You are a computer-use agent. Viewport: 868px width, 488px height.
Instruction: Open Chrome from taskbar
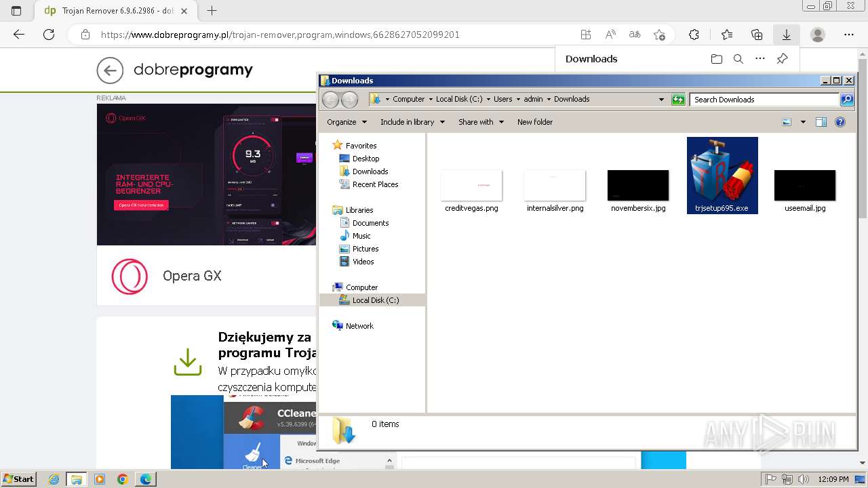(122, 479)
